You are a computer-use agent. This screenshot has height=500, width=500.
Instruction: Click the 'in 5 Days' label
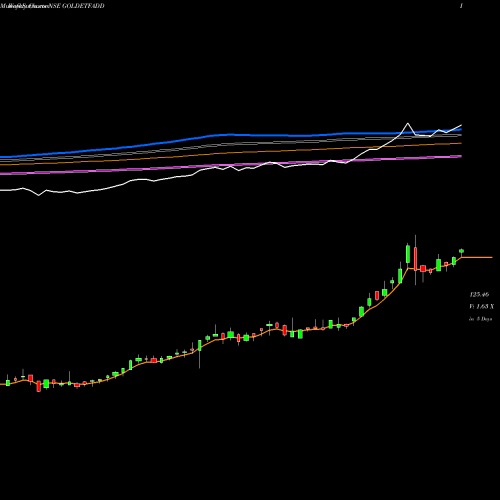[x=480, y=319]
